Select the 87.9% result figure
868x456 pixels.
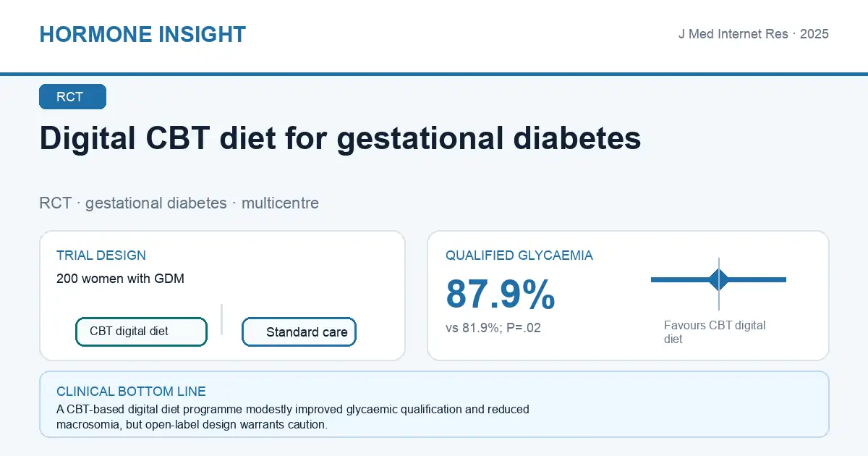click(501, 294)
